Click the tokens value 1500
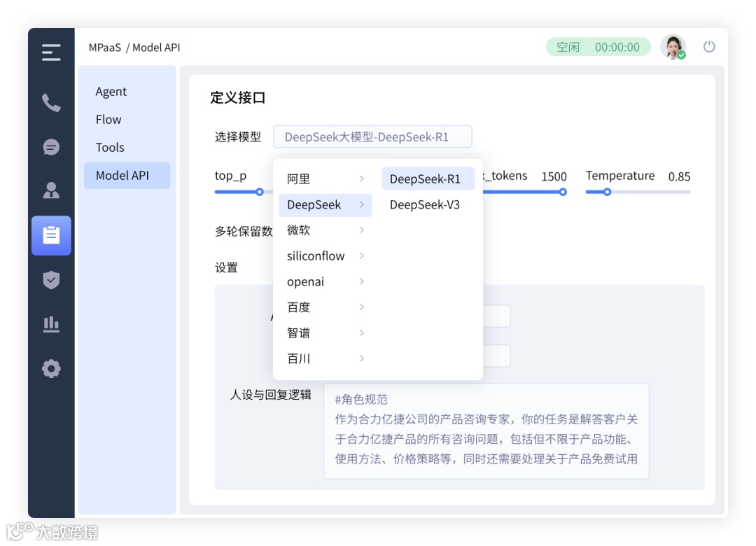756x546 pixels. 554,176
